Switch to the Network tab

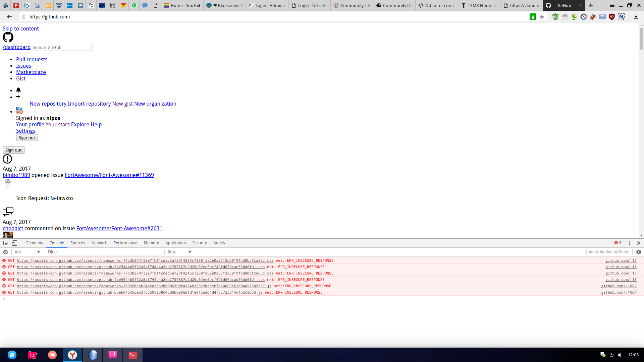click(x=99, y=243)
